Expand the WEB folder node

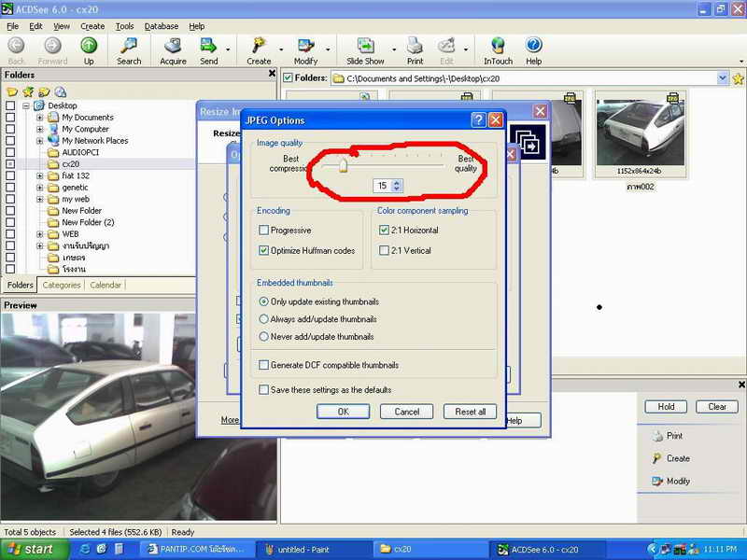tap(40, 234)
